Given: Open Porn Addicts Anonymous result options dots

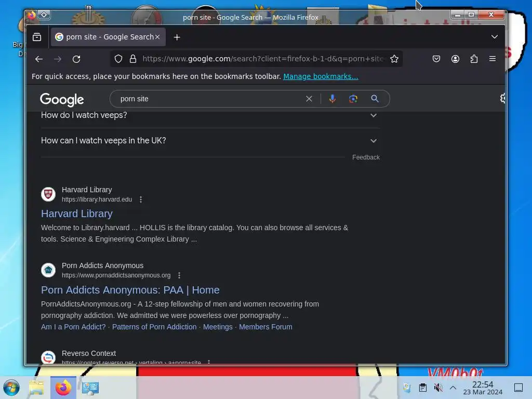Looking at the screenshot, I should 179,275.
